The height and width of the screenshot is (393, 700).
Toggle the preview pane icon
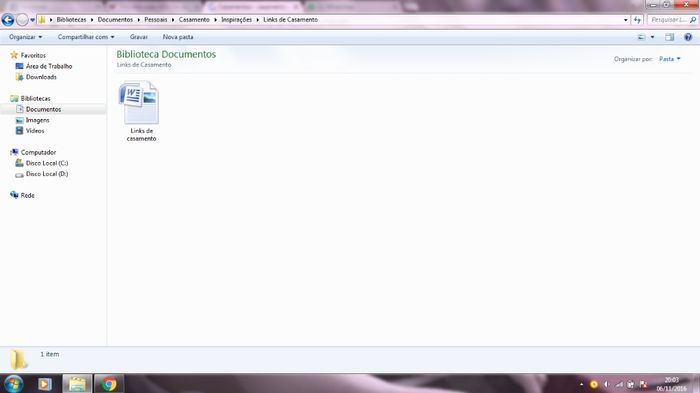click(669, 37)
